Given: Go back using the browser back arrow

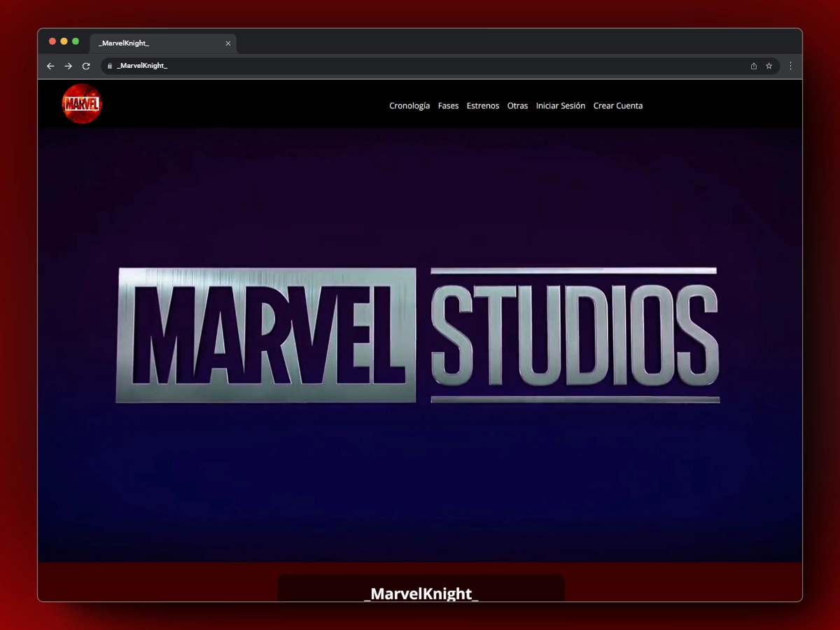Looking at the screenshot, I should (50, 66).
